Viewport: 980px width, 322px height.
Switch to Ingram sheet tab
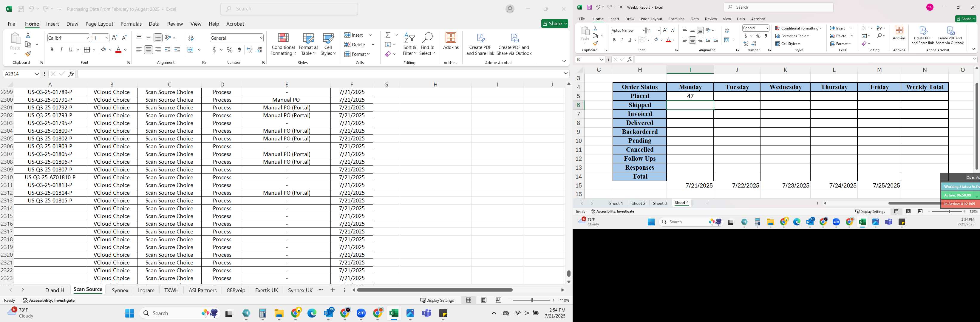coord(146,290)
